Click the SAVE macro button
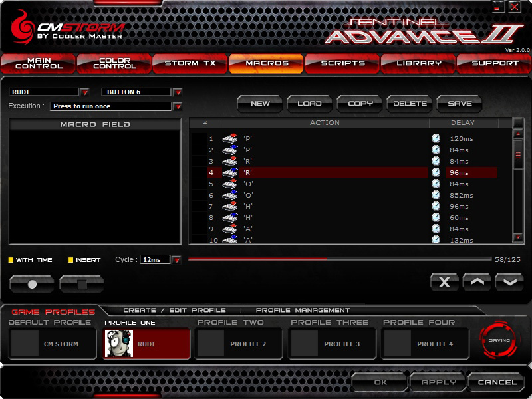This screenshot has width=532, height=399. coord(460,104)
